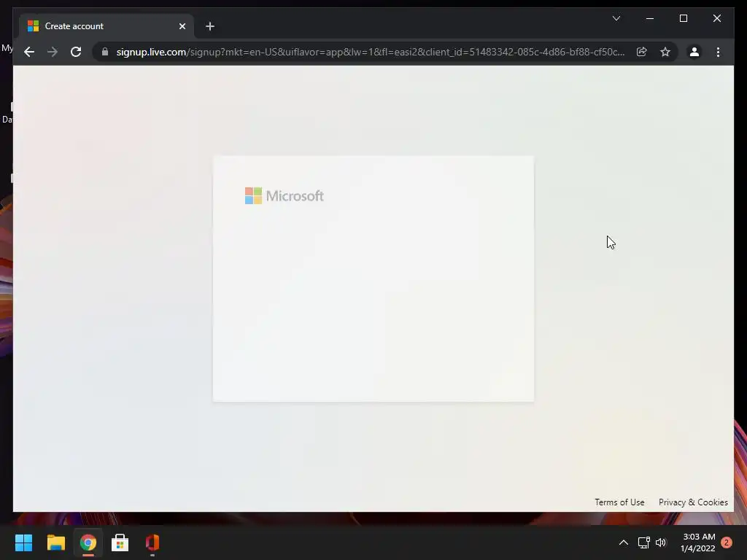Close the Create account tab
747x560 pixels.
(182, 26)
